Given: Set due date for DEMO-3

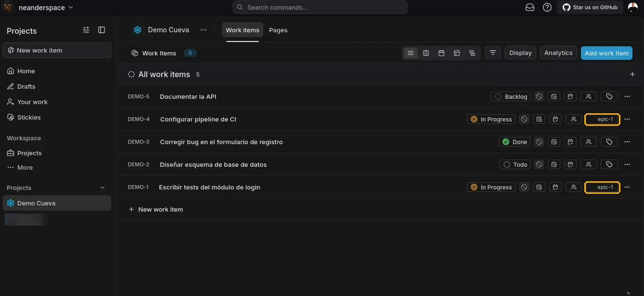Looking at the screenshot, I should point(570,142).
